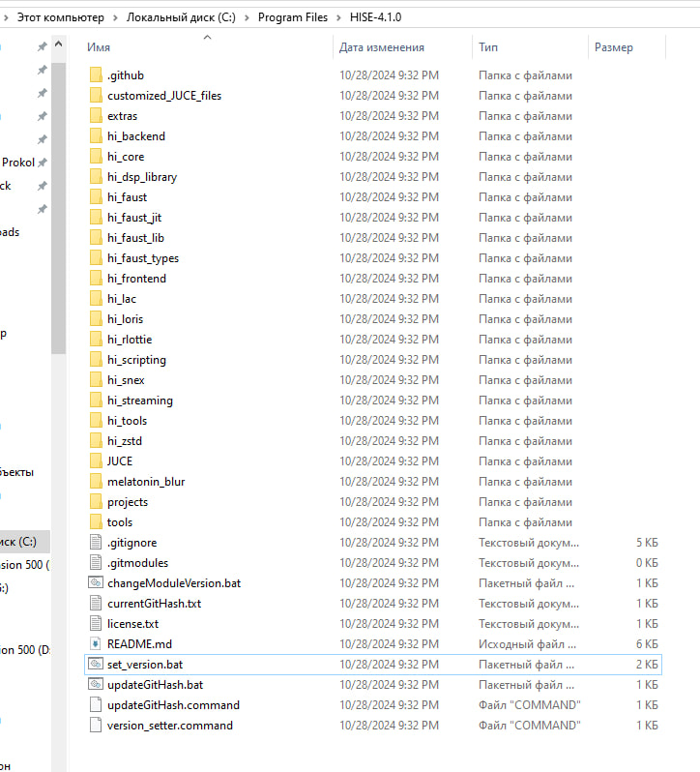
Task: Select the hi_scripting folder icon
Action: pos(96,360)
